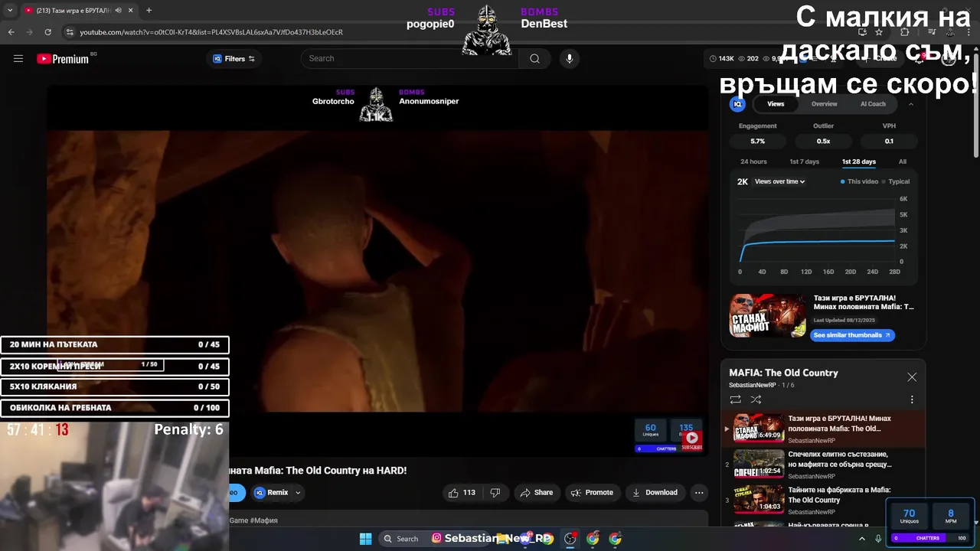This screenshot has width=980, height=551.
Task: Click the #Мафия hashtag link
Action: point(265,520)
